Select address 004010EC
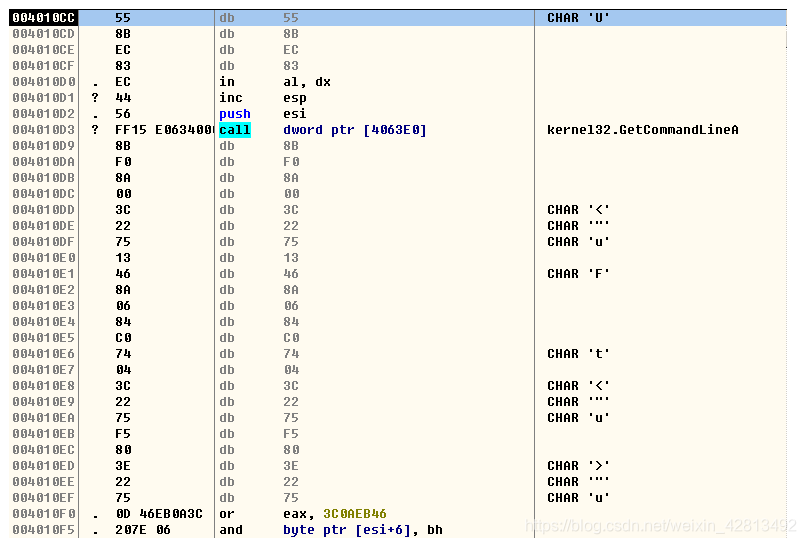This screenshot has width=806, height=544. point(44,449)
